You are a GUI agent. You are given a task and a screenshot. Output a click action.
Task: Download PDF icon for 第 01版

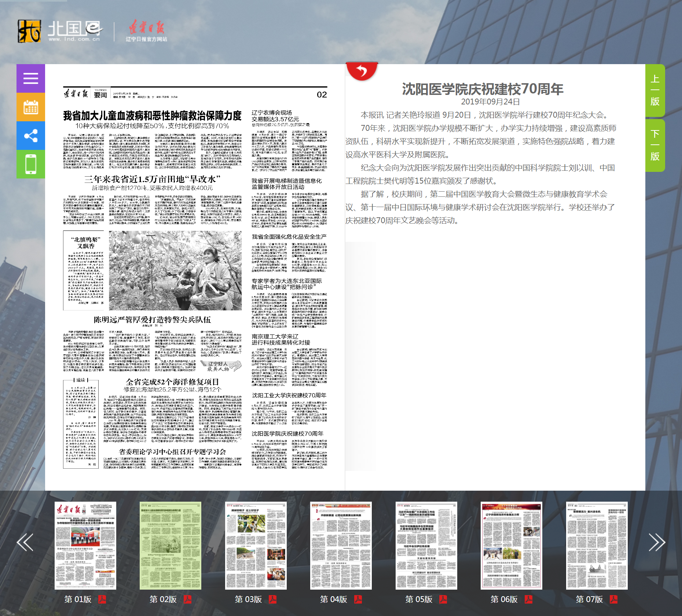[102, 599]
